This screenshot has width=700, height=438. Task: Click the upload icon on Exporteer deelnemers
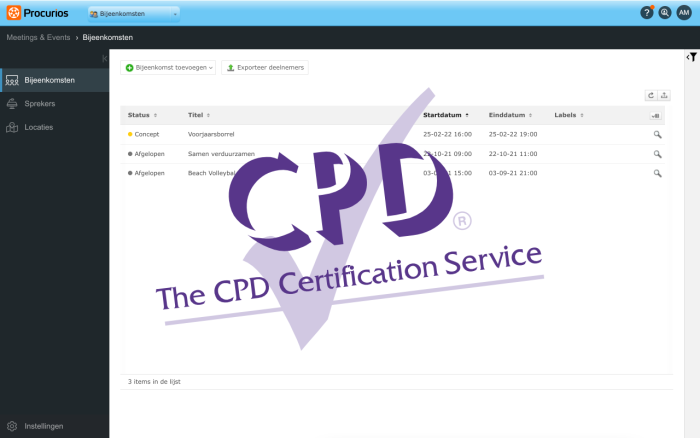230,68
